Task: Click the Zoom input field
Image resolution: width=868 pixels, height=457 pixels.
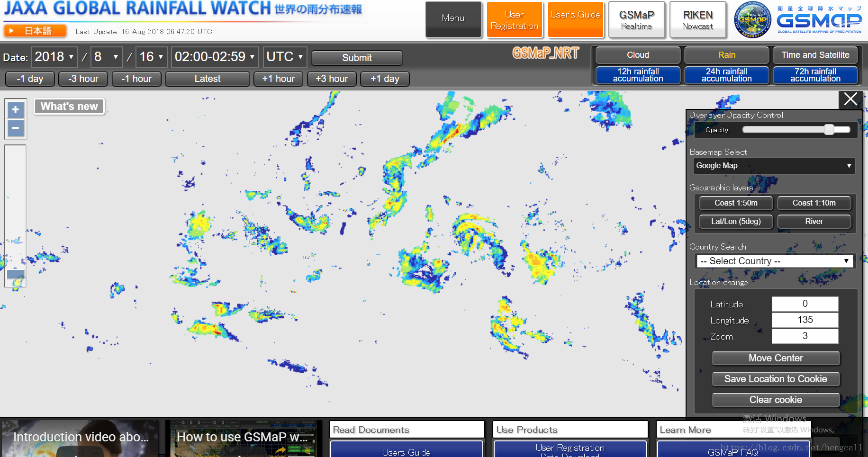Action: [x=805, y=336]
